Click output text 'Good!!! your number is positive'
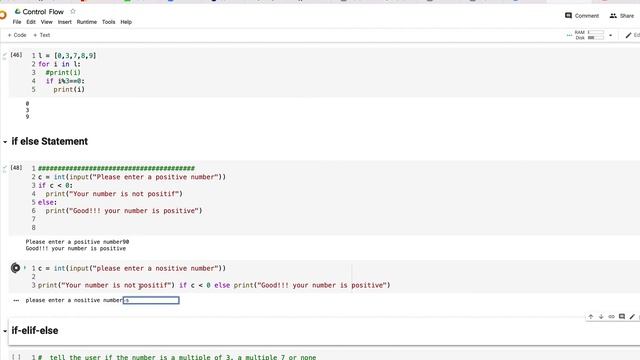Viewport: 640px width, 360px height. (76, 249)
